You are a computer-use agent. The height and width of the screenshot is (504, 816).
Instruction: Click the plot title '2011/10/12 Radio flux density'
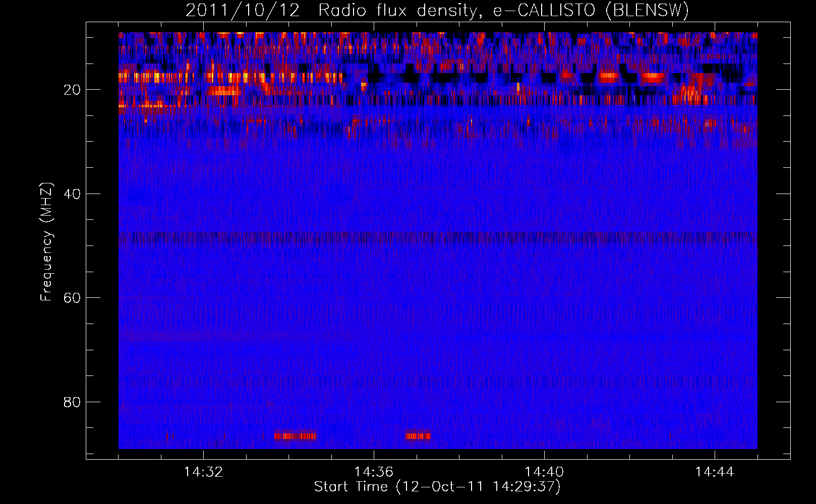coord(331,10)
